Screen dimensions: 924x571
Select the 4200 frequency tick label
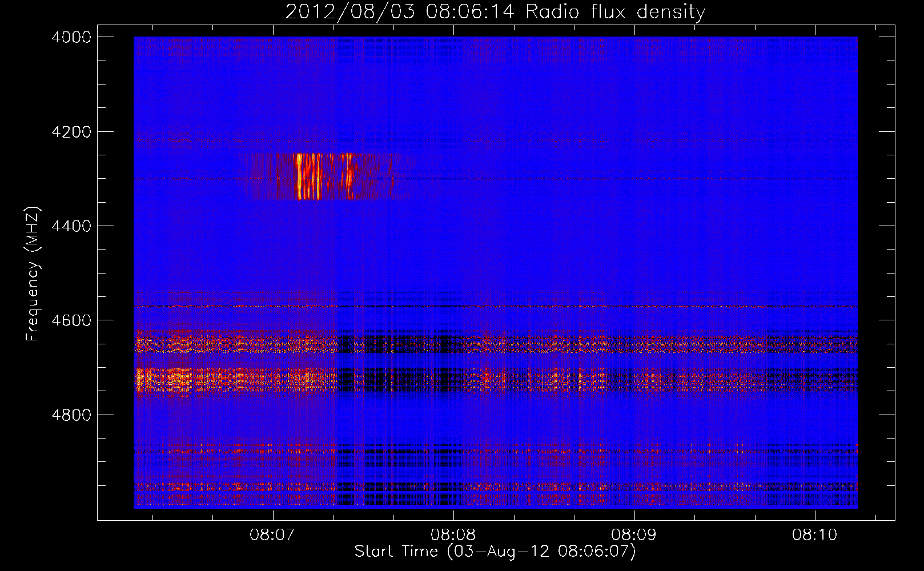[x=71, y=132]
